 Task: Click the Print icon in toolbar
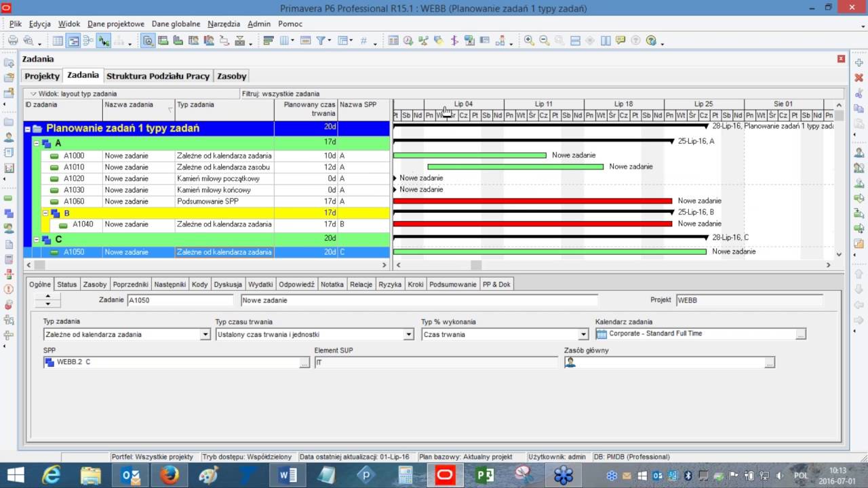tap(13, 41)
